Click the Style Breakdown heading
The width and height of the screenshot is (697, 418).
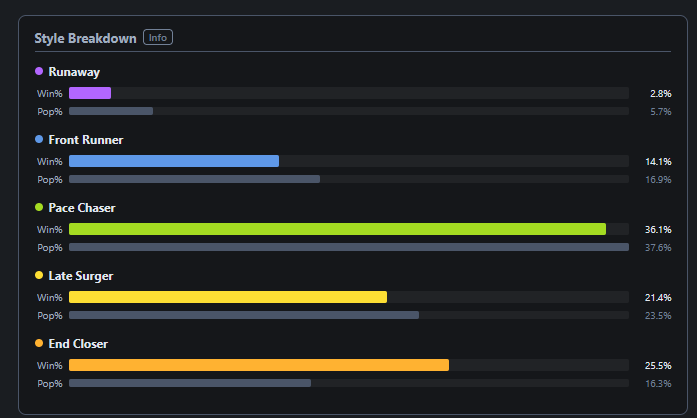coord(85,38)
